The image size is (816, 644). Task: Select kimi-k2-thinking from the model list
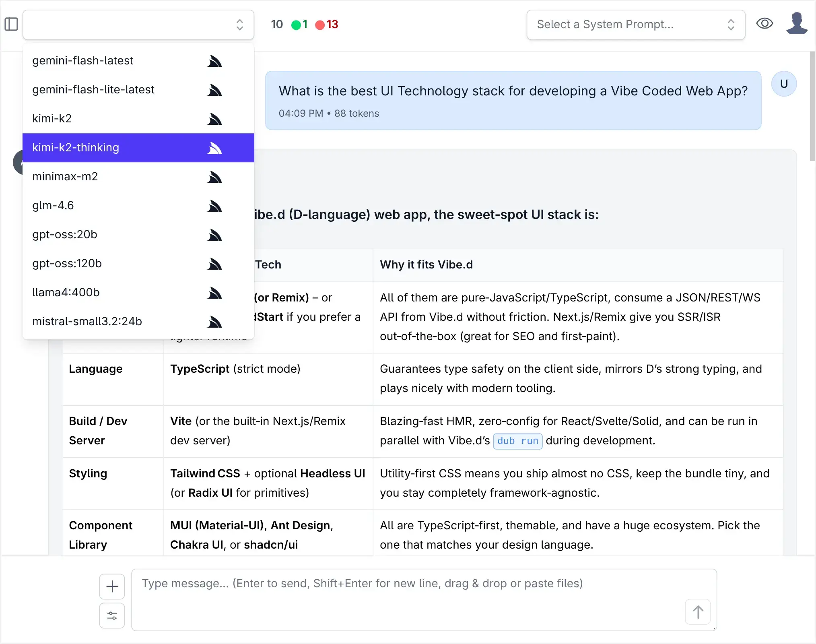click(x=76, y=148)
